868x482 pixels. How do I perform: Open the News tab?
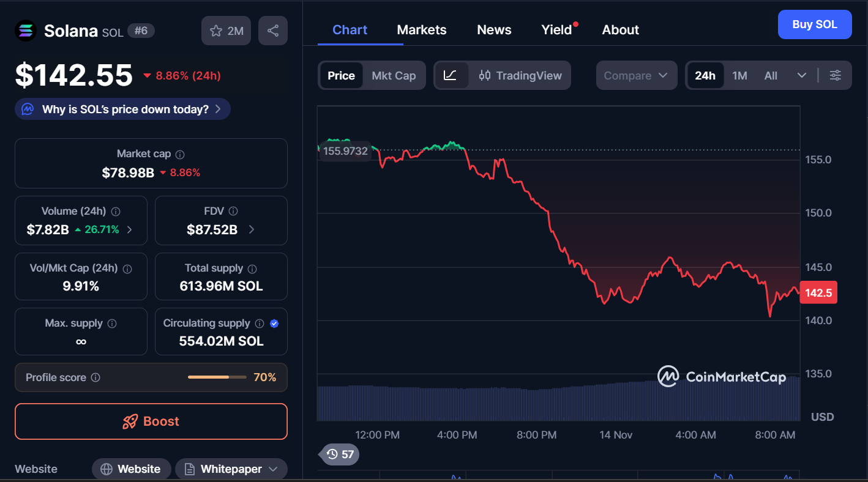493,29
